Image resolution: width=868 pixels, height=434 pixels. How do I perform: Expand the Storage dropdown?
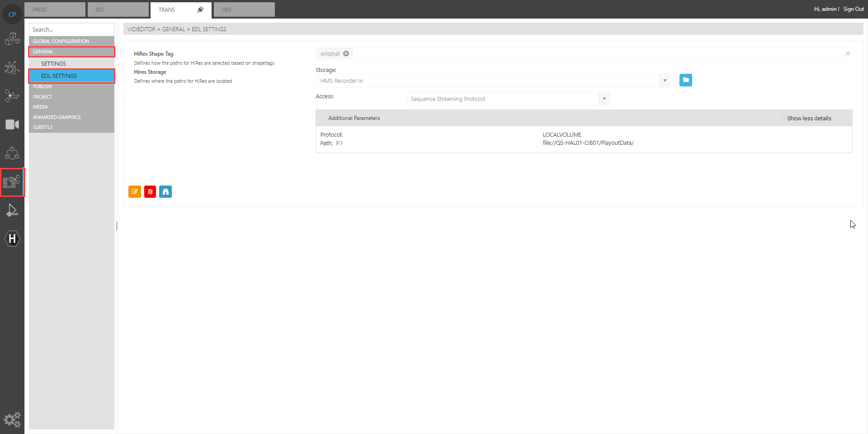665,81
